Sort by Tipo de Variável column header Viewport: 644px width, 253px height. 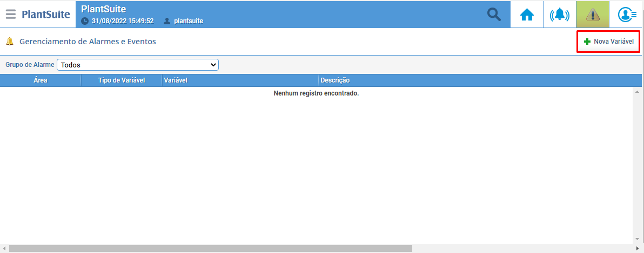click(122, 80)
